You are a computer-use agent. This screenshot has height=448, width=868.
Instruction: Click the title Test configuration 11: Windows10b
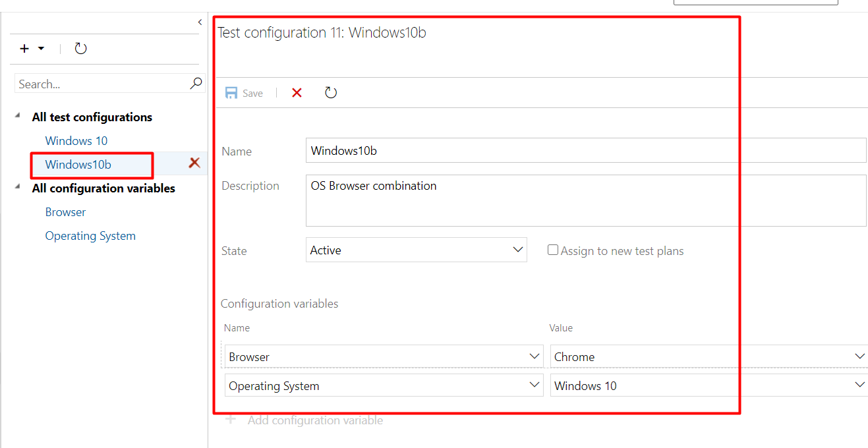322,33
